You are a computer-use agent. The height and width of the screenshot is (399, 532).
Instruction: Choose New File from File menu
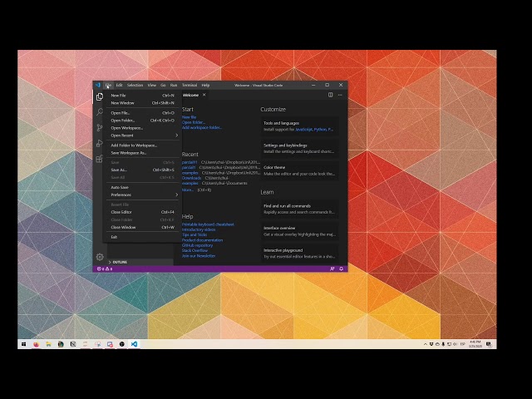coord(142,96)
